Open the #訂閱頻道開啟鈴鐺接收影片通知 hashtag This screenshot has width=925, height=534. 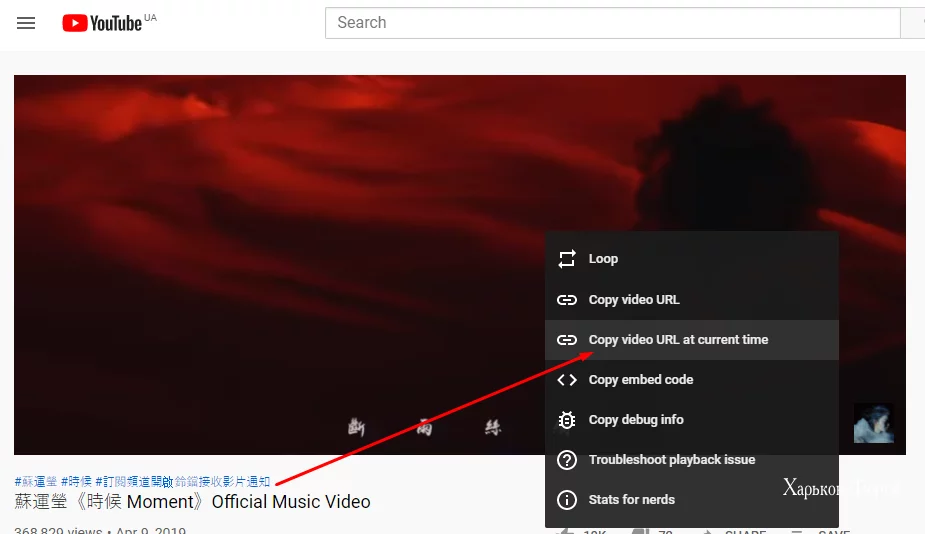pos(183,481)
